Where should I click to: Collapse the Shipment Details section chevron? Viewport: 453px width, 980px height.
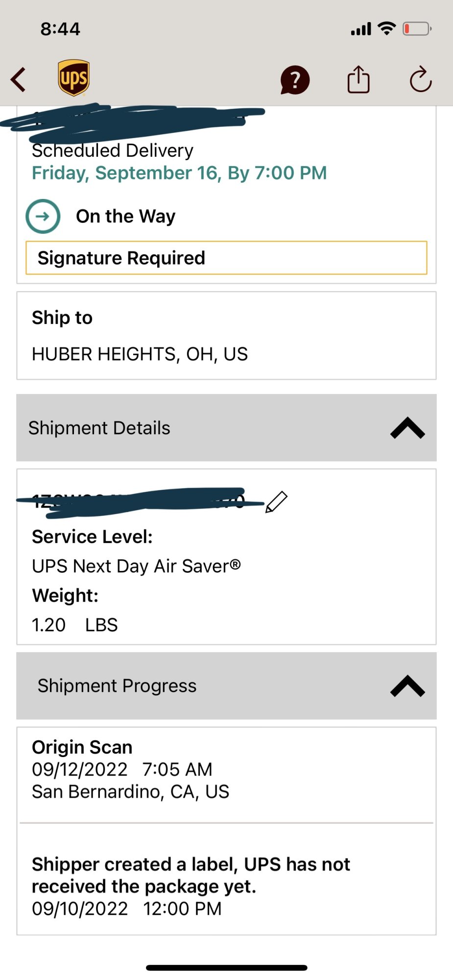pyautogui.click(x=407, y=428)
